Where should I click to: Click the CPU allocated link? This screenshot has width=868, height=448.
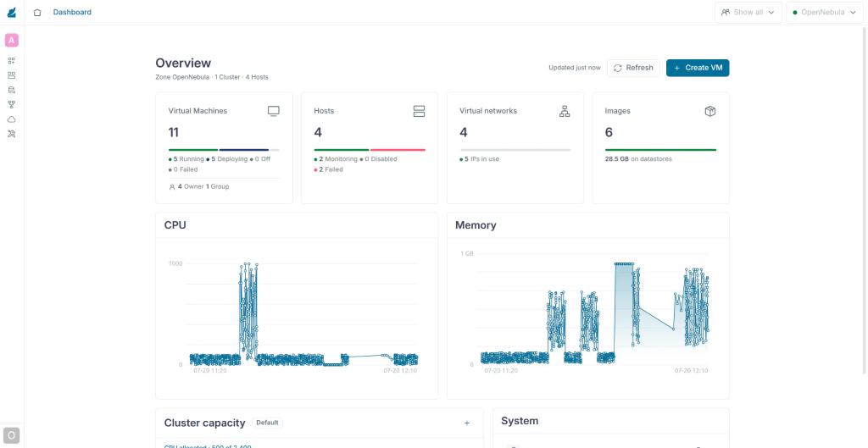coord(209,445)
